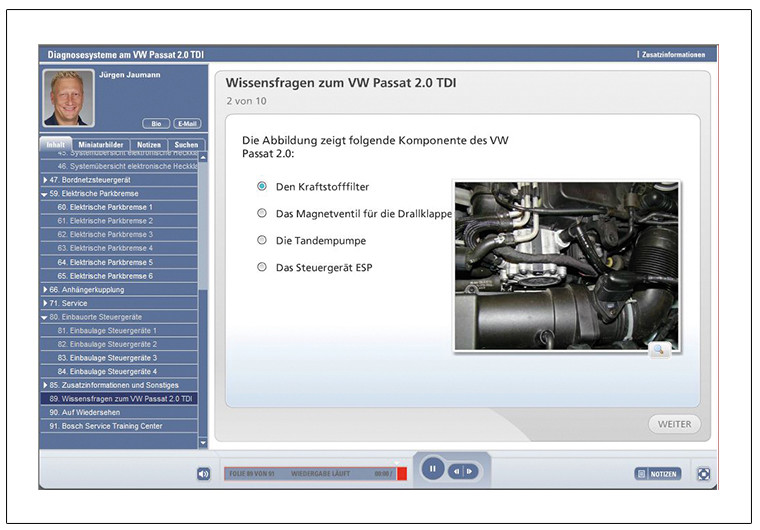Click the playback progress bar
760x530 pixels.
[315, 474]
